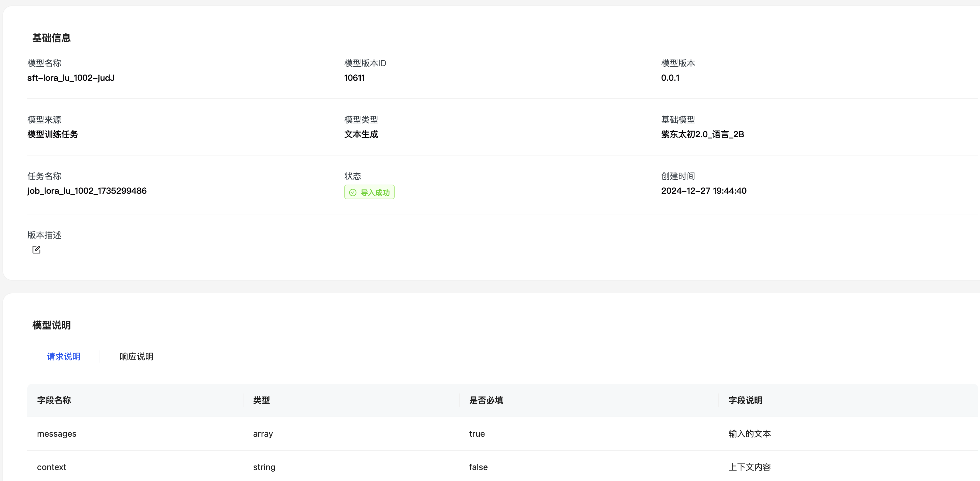This screenshot has height=481, width=980.
Task: Click the model version ID 10611
Action: pyautogui.click(x=354, y=78)
